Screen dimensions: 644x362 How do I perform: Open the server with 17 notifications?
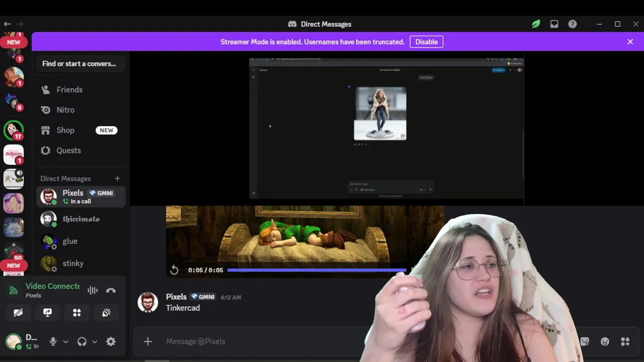coord(14,130)
